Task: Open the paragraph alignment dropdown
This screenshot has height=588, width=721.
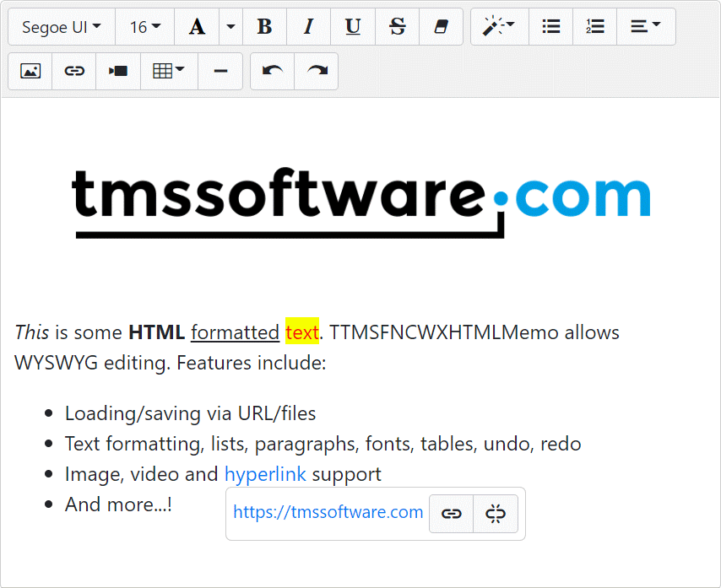Action: pyautogui.click(x=646, y=27)
